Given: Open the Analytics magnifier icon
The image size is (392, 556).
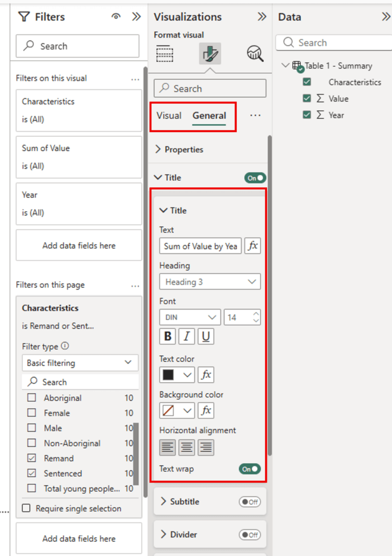Looking at the screenshot, I should pos(255,53).
